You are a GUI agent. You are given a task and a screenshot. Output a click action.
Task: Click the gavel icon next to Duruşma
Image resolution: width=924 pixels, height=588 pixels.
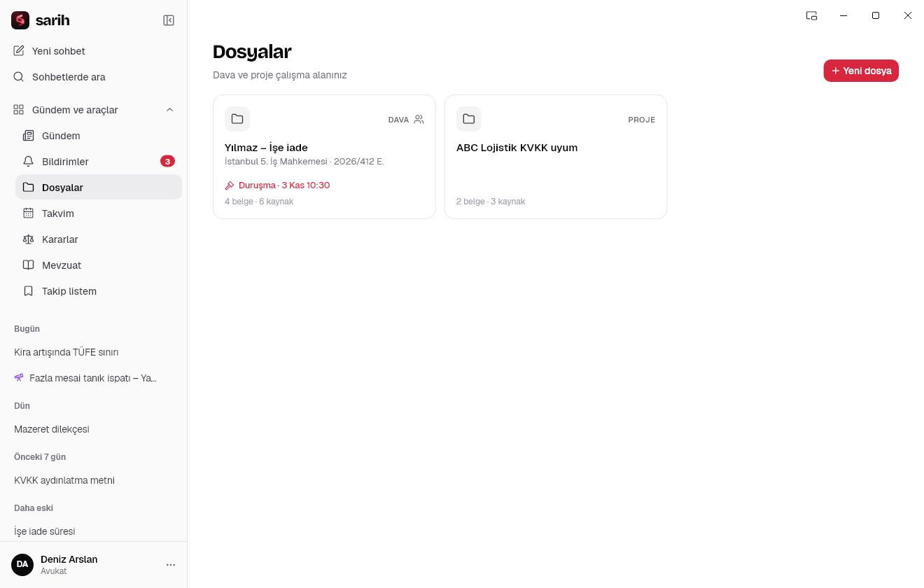pyautogui.click(x=230, y=185)
